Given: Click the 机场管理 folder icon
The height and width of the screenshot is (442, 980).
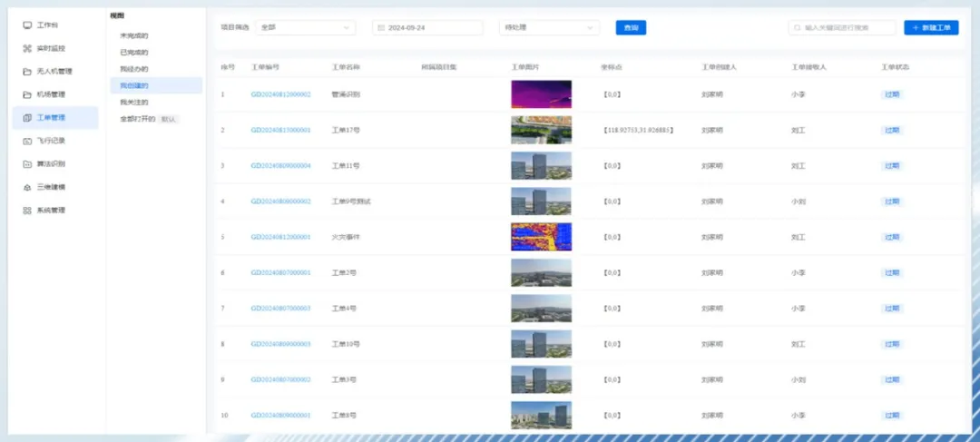Looking at the screenshot, I should pos(27,94).
